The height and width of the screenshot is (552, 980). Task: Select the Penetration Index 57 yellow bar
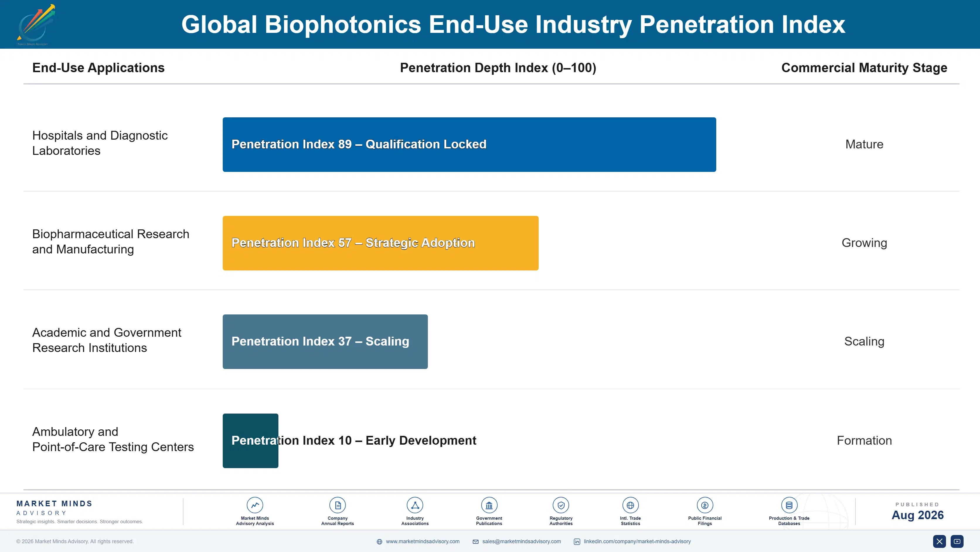tap(380, 243)
